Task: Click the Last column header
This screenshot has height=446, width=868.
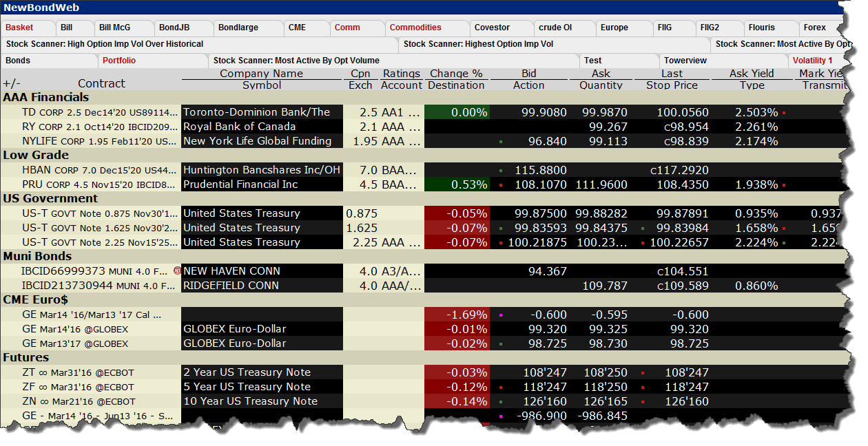Action: [672, 74]
